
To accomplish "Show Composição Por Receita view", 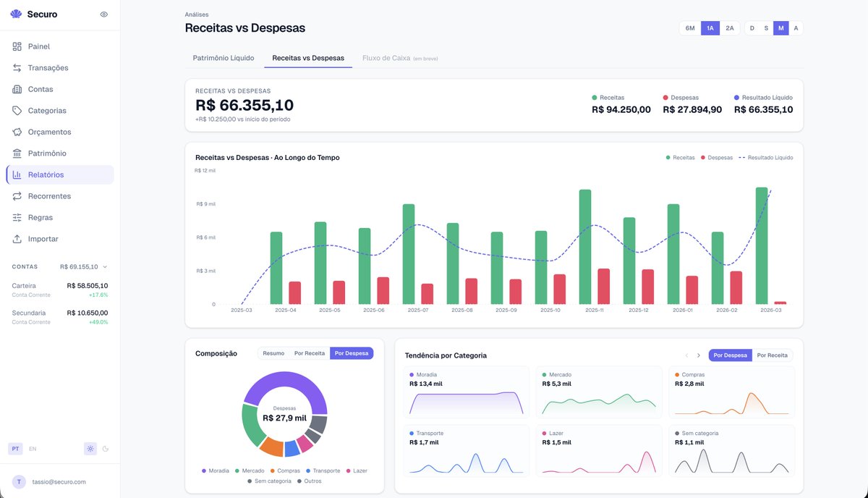I will click(x=310, y=353).
